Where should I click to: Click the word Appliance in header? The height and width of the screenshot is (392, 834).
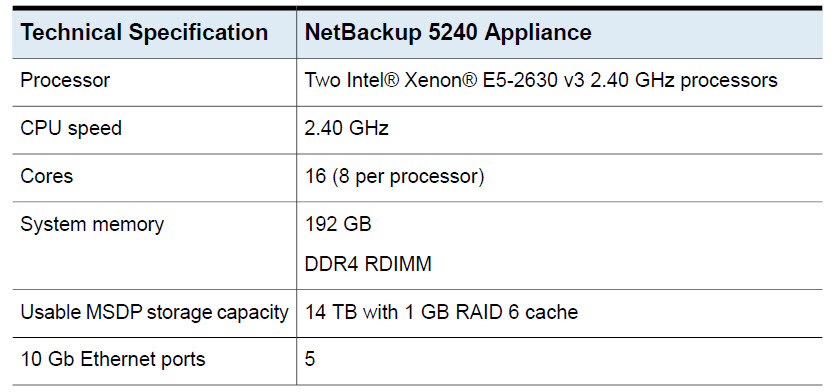coord(538,33)
